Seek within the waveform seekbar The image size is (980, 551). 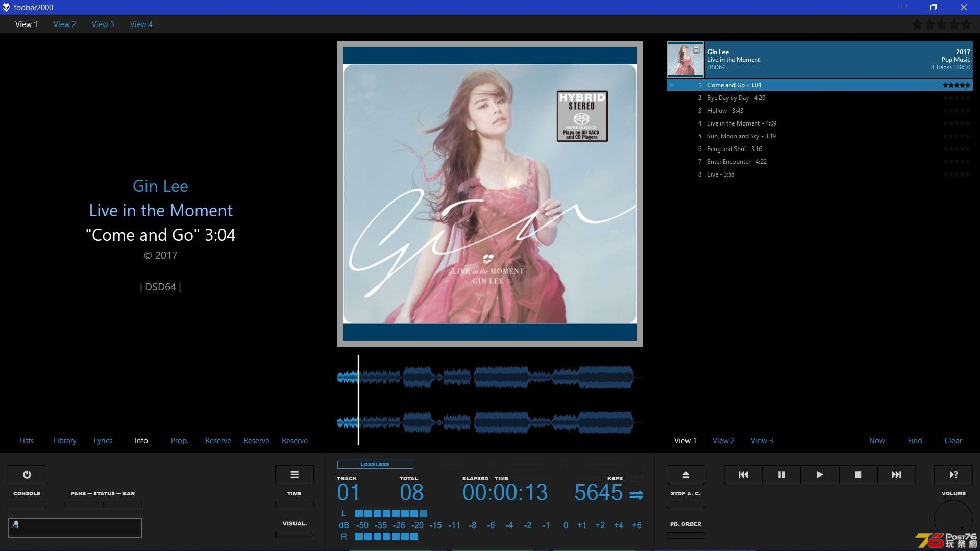click(x=490, y=400)
